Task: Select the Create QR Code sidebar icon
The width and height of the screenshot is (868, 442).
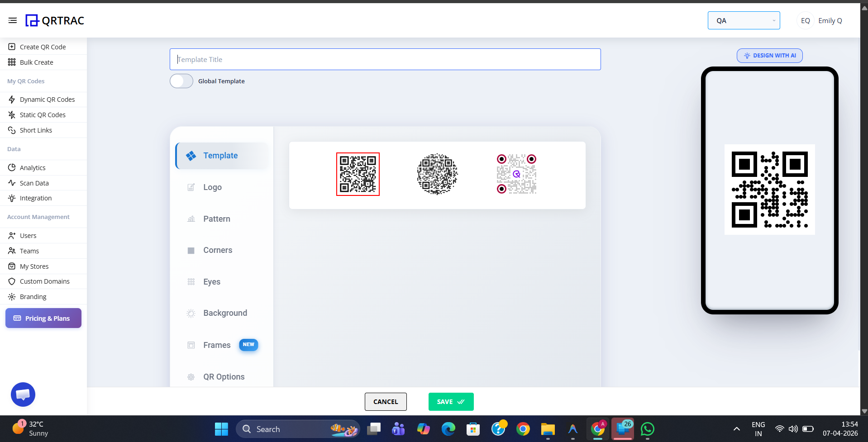Action: click(x=11, y=47)
